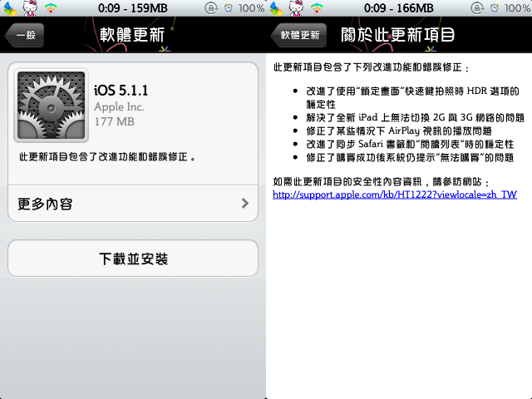Tap the 此更新項目包含了下列改進功能 heading line
This screenshot has height=399, width=532.
[372, 67]
